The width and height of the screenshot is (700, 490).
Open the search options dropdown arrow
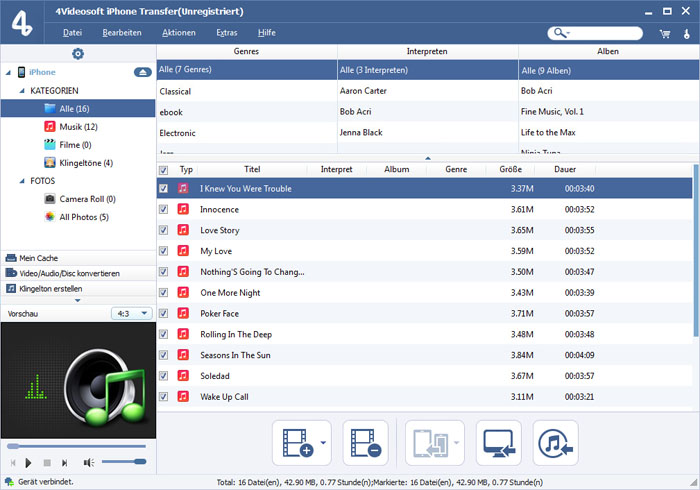(567, 33)
